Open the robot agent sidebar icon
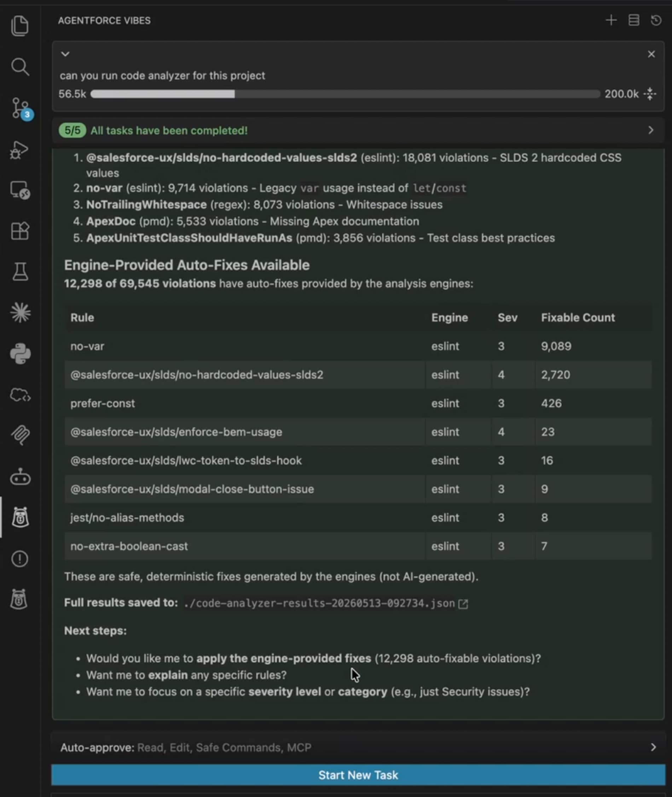The height and width of the screenshot is (797, 672). pyautogui.click(x=20, y=477)
